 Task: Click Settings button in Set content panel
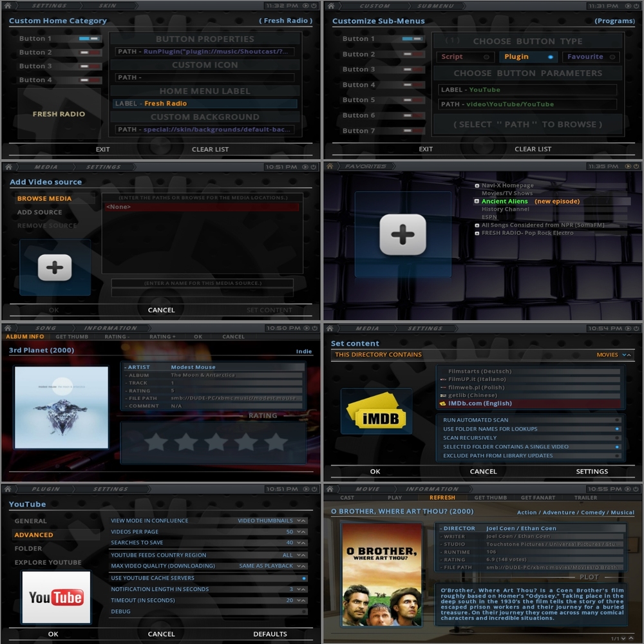(592, 471)
